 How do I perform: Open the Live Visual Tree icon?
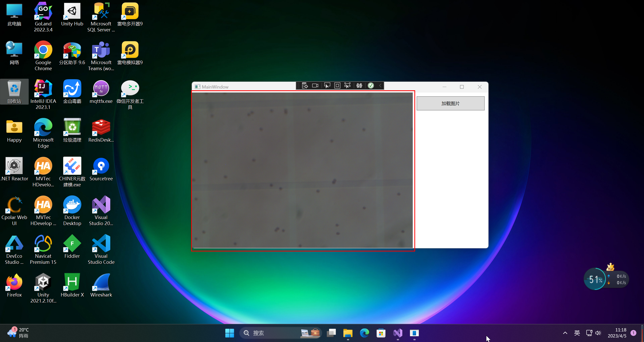305,86
